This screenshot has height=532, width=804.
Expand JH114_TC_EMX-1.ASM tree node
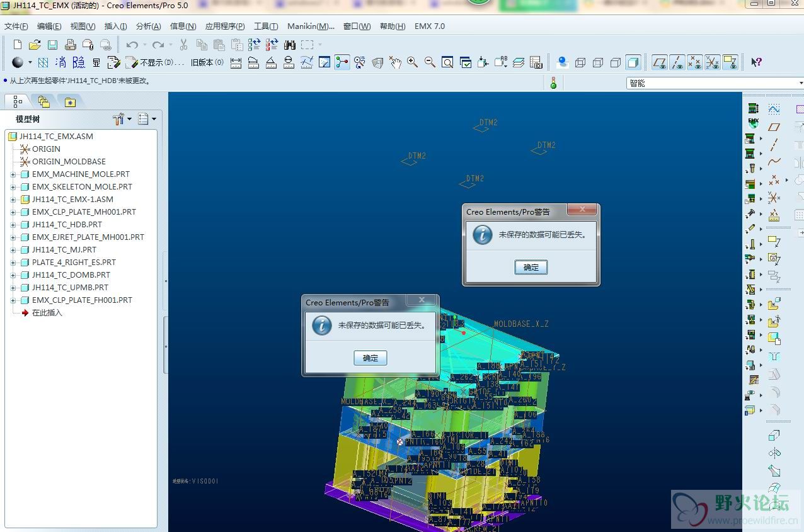tap(13, 200)
